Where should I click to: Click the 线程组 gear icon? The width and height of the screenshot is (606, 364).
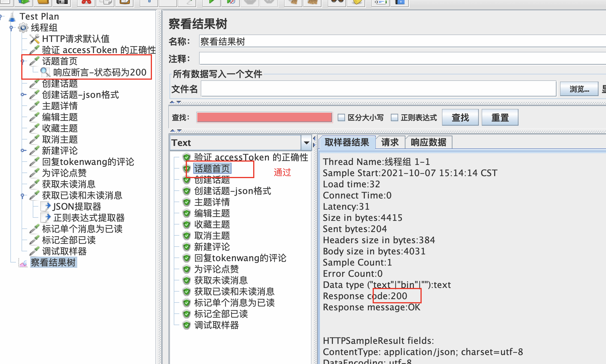coord(23,28)
